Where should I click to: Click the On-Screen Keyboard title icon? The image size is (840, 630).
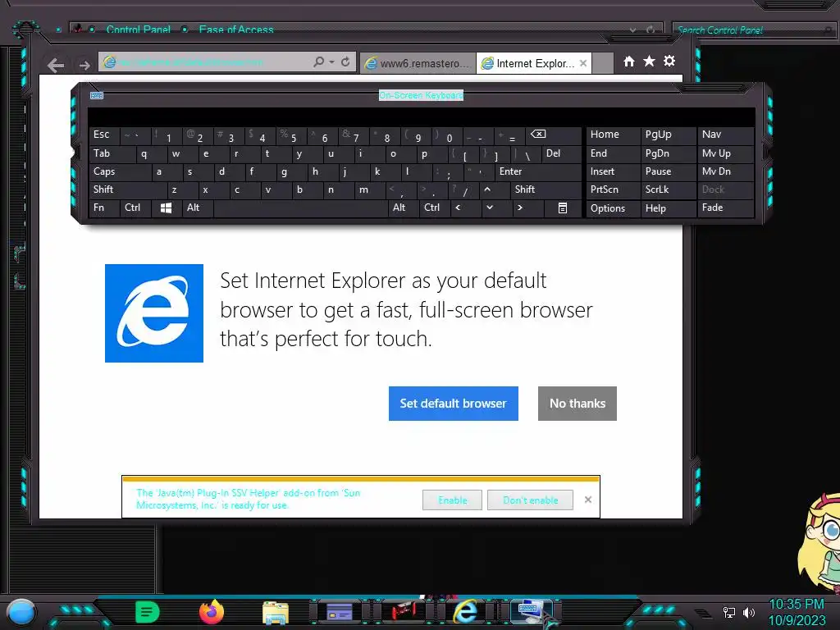click(x=97, y=95)
